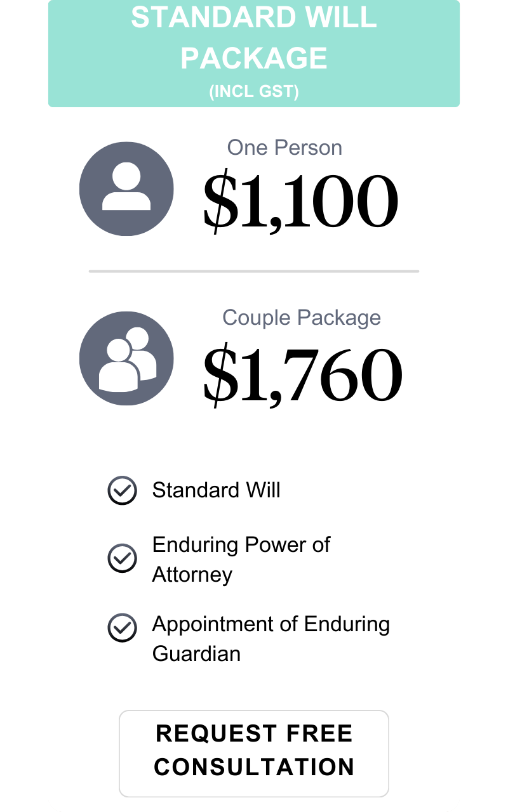Click the 'Appointment of Enduring' text line
508x812 pixels.
pyautogui.click(x=271, y=624)
